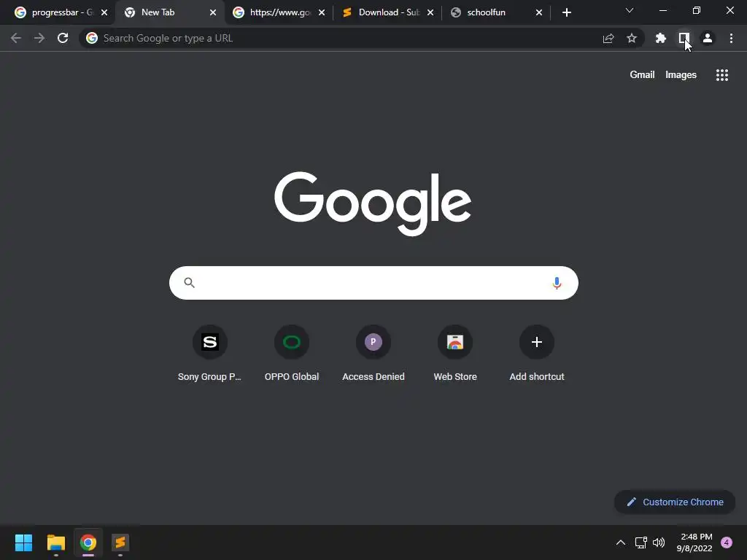Switch to the schoolfun tab
Image resolution: width=747 pixels, height=560 pixels.
(x=495, y=12)
